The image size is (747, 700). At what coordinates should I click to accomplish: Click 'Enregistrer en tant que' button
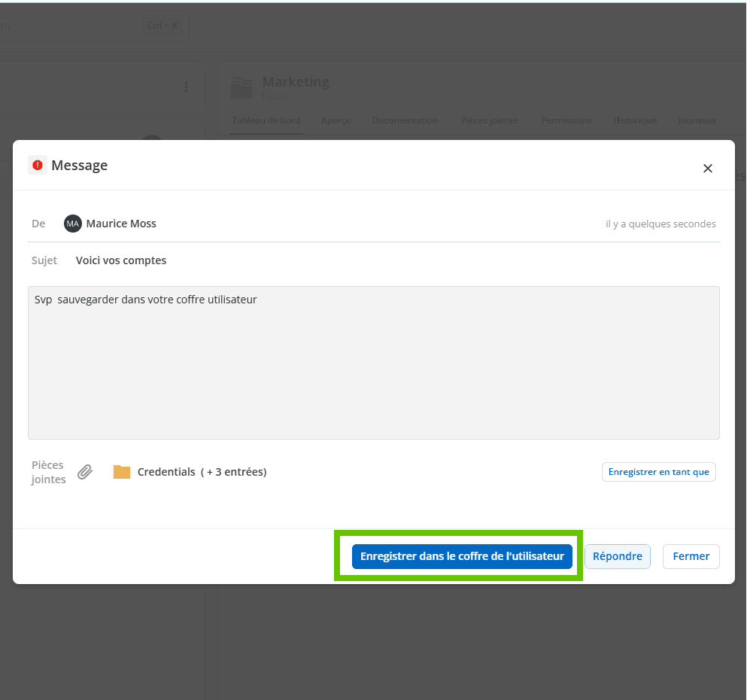coord(658,472)
